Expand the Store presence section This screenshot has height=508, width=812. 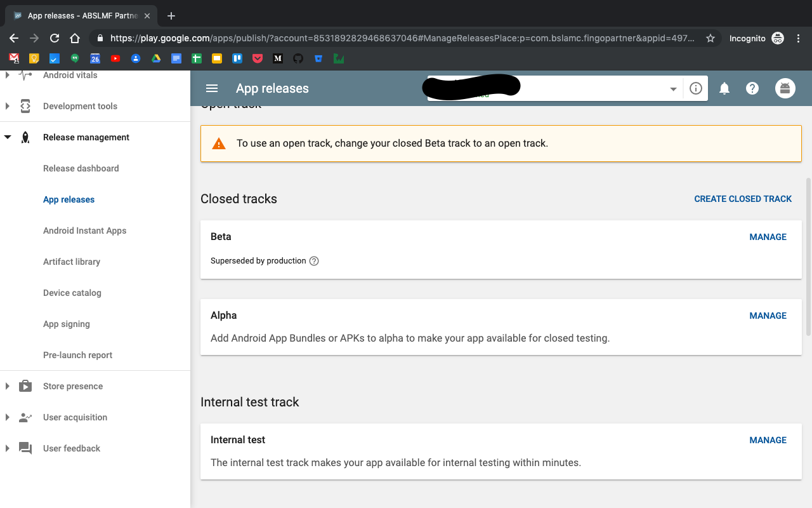(x=7, y=386)
